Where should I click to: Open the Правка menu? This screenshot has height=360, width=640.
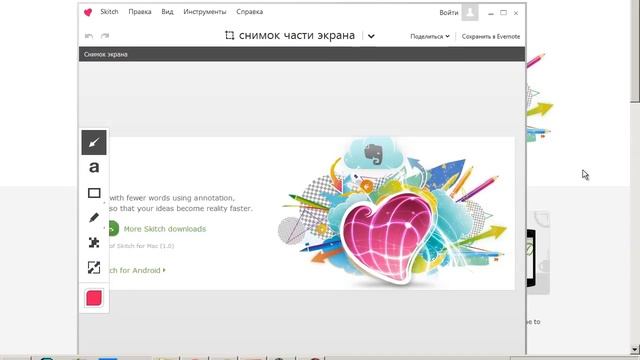[140, 12]
